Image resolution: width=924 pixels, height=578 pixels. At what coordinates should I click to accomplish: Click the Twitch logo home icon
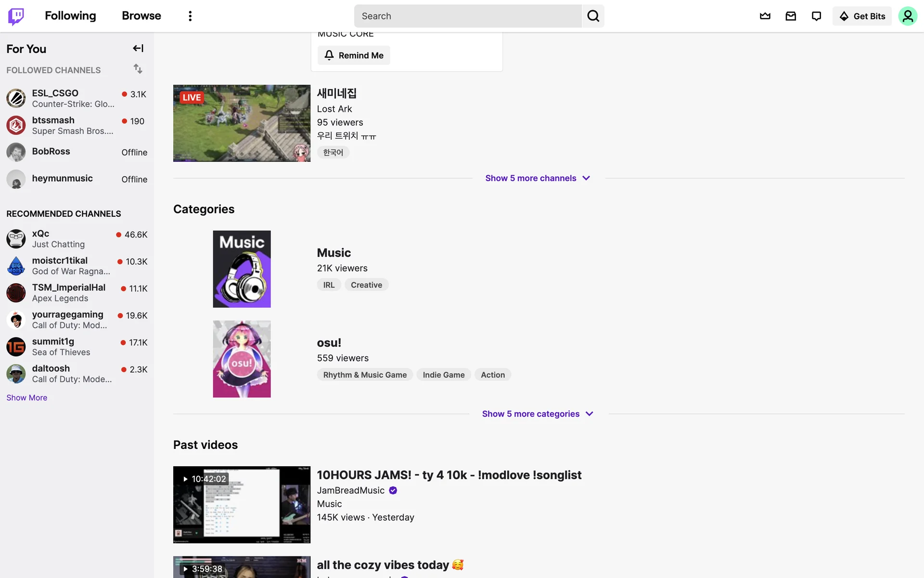point(16,16)
